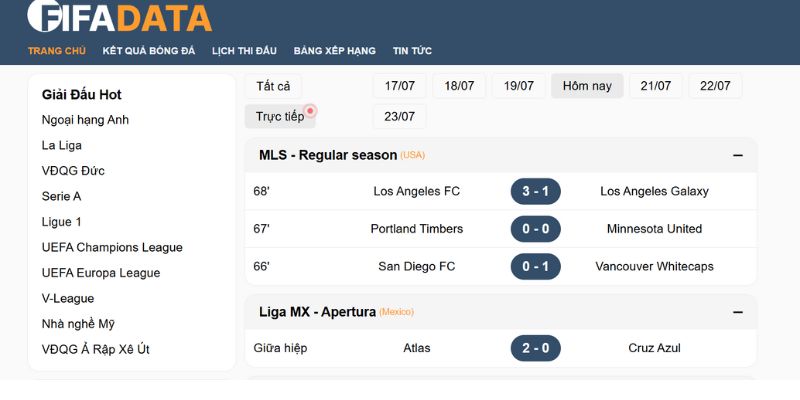Choose the 23/07 date tab
800x400 pixels.
click(400, 117)
